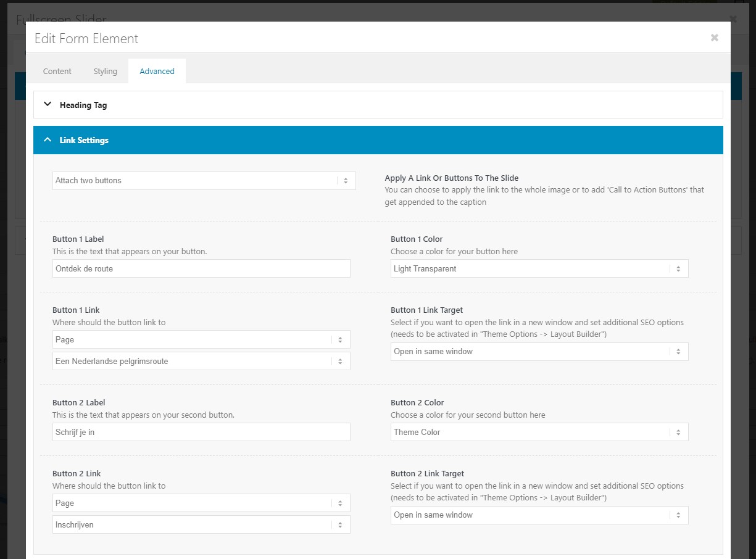Click the Link Settings chevron up icon

[x=48, y=140]
